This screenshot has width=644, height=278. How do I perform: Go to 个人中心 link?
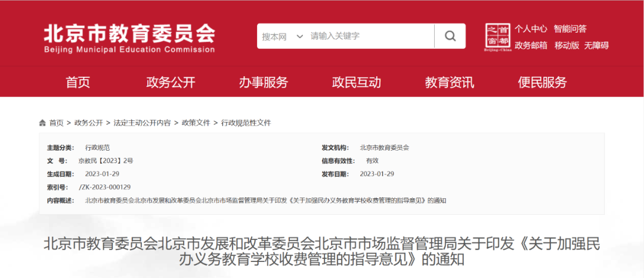(x=531, y=29)
